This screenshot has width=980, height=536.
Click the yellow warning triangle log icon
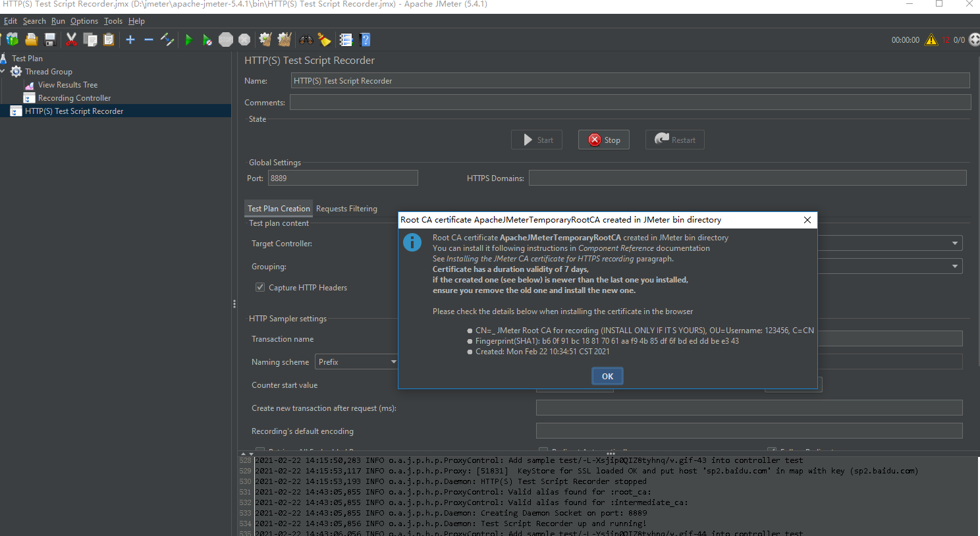coord(931,40)
